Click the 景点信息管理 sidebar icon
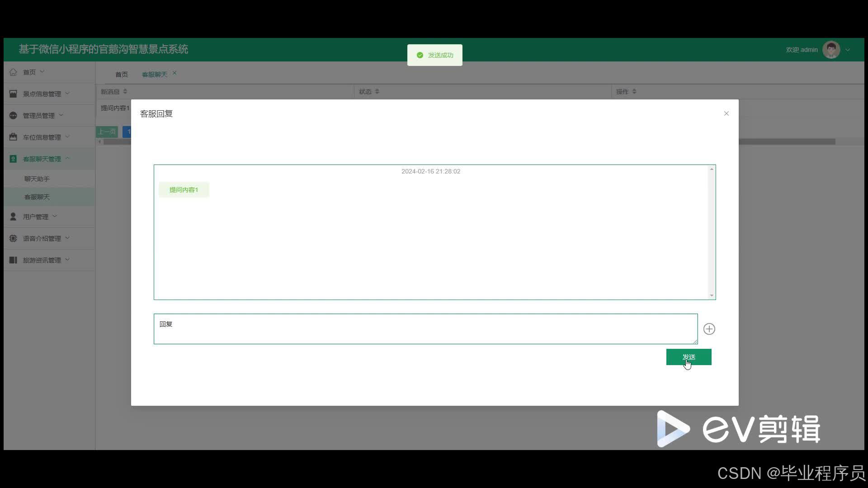This screenshot has width=868, height=488. pyautogui.click(x=13, y=94)
